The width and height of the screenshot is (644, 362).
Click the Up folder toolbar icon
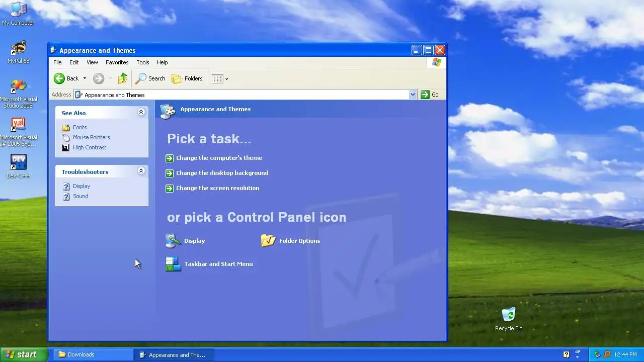[x=123, y=78]
